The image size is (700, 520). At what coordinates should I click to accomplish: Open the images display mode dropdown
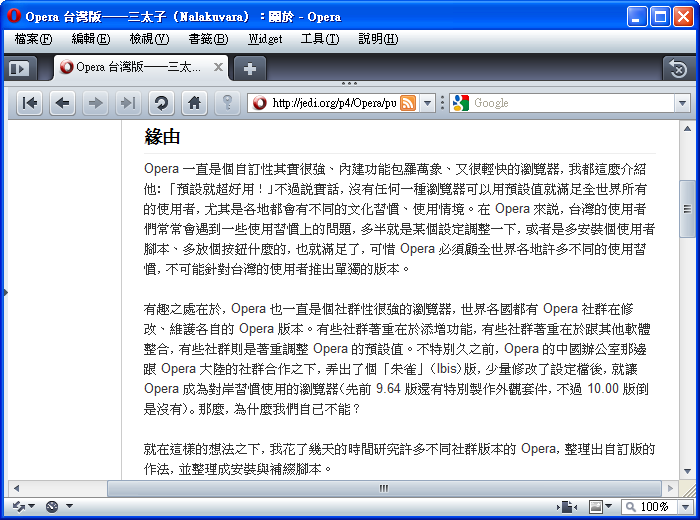[608, 506]
